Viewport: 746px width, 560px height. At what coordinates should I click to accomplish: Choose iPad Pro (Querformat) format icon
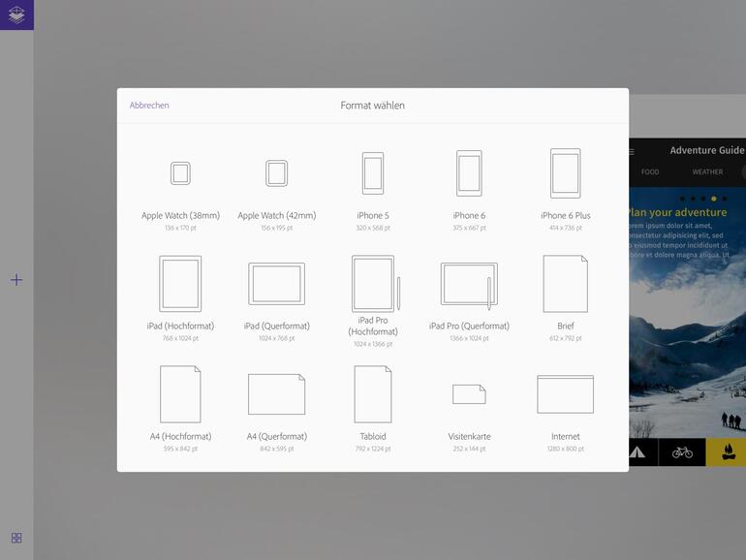tap(469, 286)
